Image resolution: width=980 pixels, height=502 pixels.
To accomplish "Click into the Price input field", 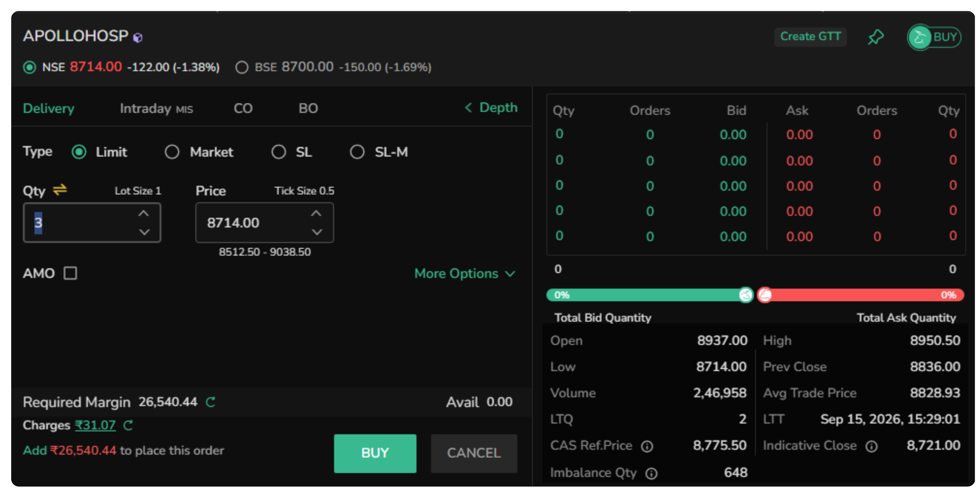I will pyautogui.click(x=264, y=223).
